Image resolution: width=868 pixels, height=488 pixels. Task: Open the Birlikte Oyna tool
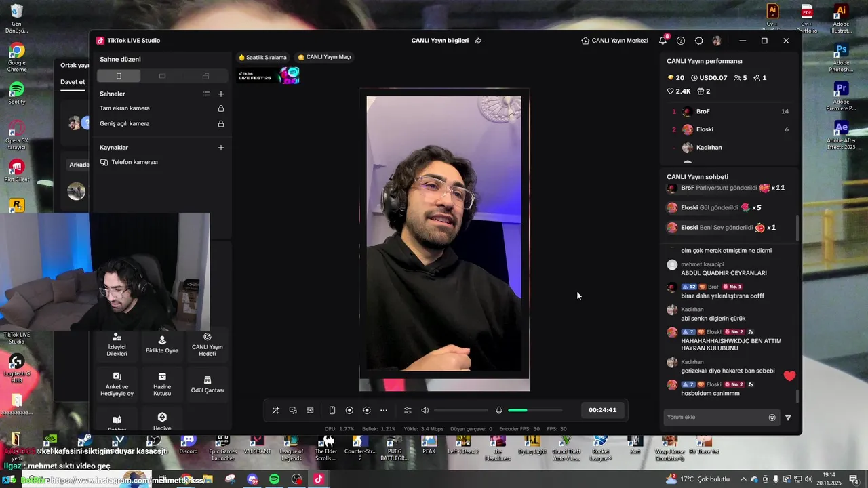(162, 345)
